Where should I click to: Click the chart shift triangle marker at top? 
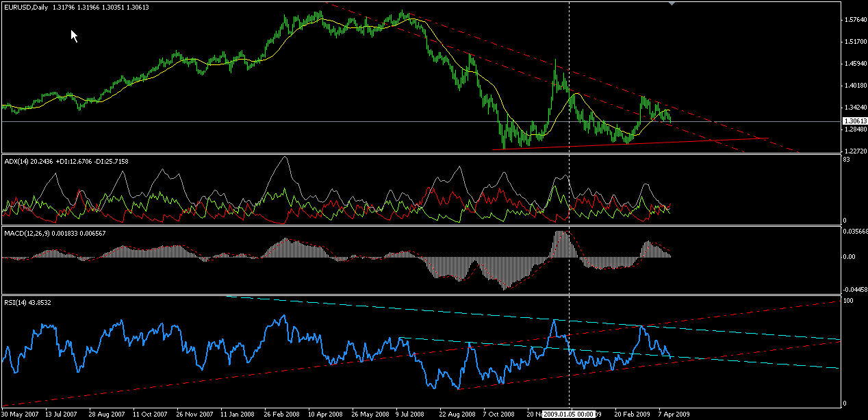(672, 3)
